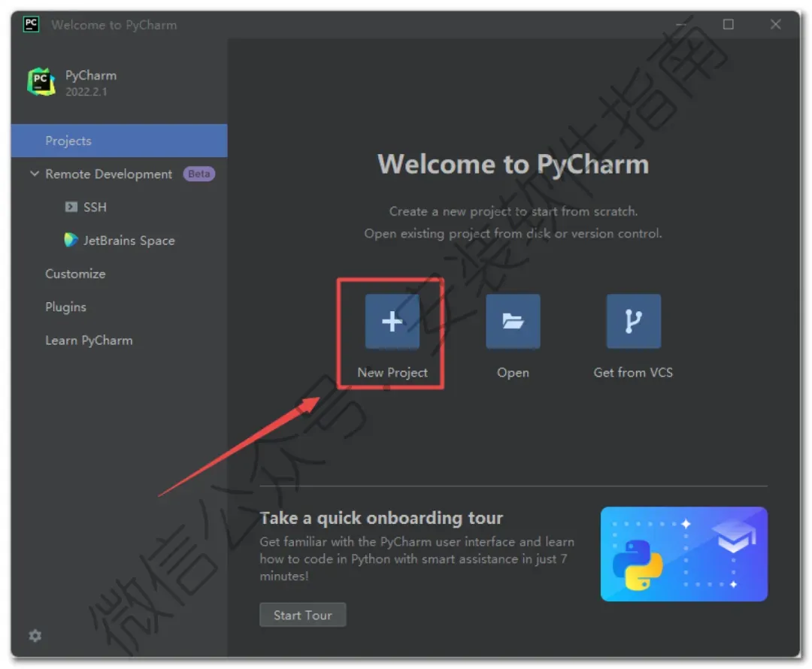This screenshot has height=669, width=812.
Task: Click the Get from VCS label
Action: pyautogui.click(x=633, y=372)
